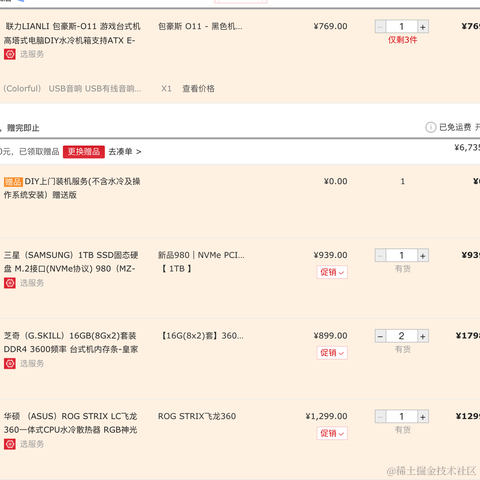Image resolution: width=480 pixels, height=480 pixels.
Task: Click the quantity field of the ASUS cooler
Action: (402, 417)
